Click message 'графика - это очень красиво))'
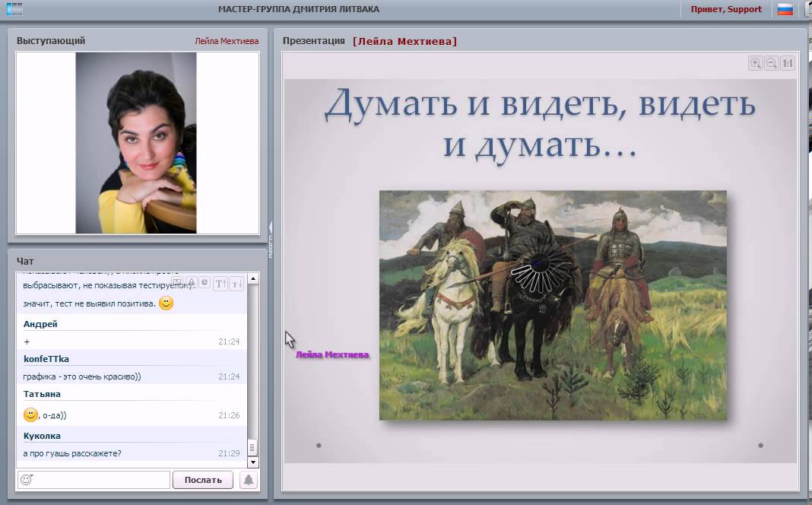The width and height of the screenshot is (812, 505). pyautogui.click(x=82, y=376)
